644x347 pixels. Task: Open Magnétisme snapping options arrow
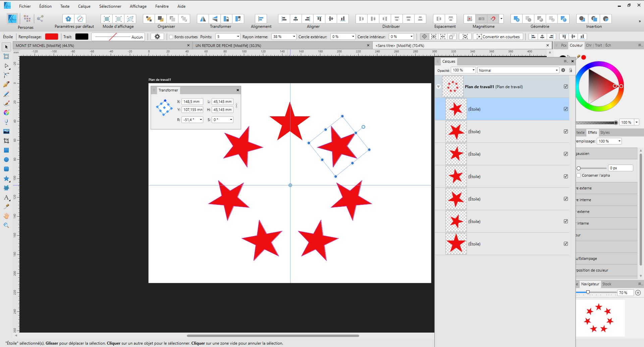[501, 19]
